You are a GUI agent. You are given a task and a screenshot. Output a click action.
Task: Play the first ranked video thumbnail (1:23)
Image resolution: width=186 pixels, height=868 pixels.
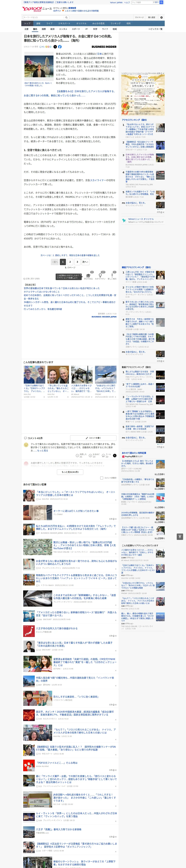[x=160, y=375]
